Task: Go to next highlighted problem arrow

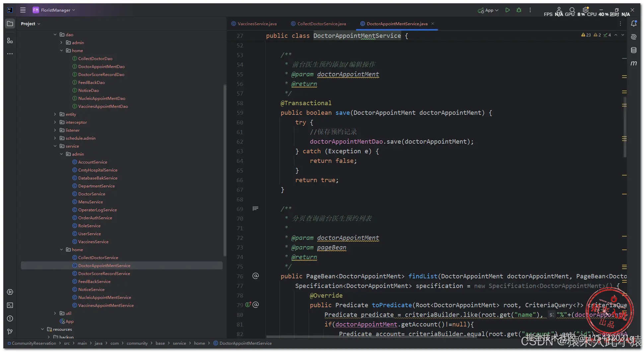Action: [623, 35]
